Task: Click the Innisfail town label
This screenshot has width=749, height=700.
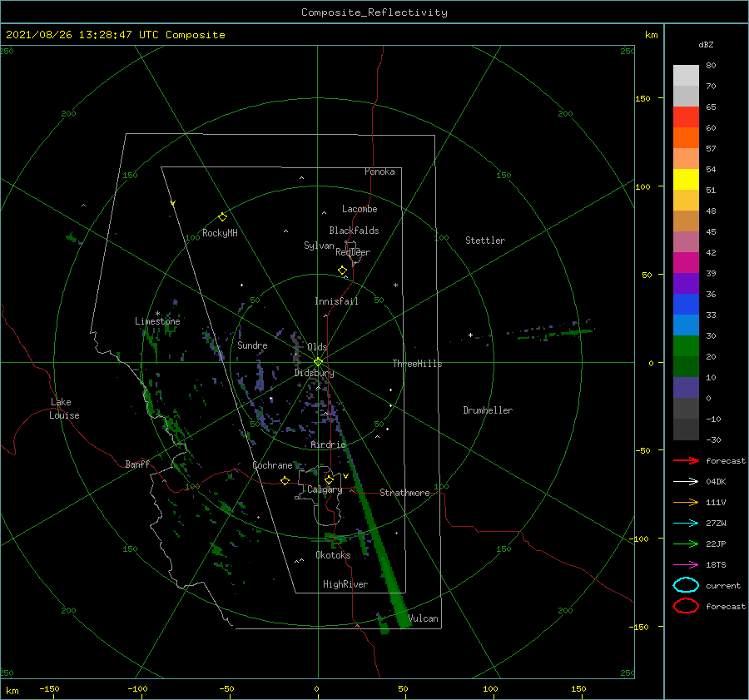Action: click(336, 301)
